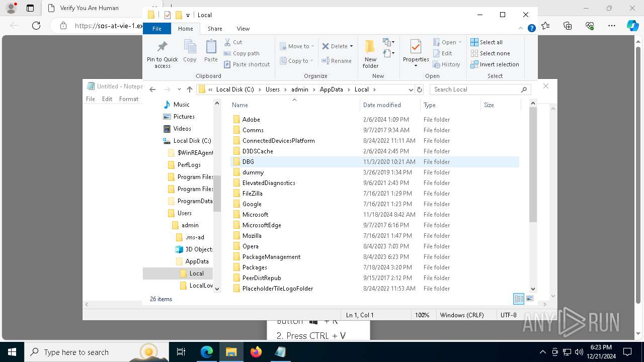Expand the Open command dropdown

459,42
